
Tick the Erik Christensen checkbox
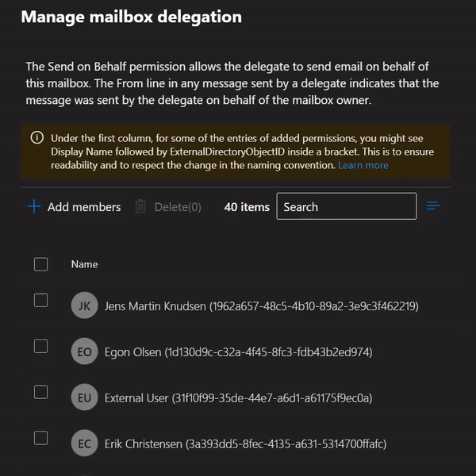(x=41, y=438)
